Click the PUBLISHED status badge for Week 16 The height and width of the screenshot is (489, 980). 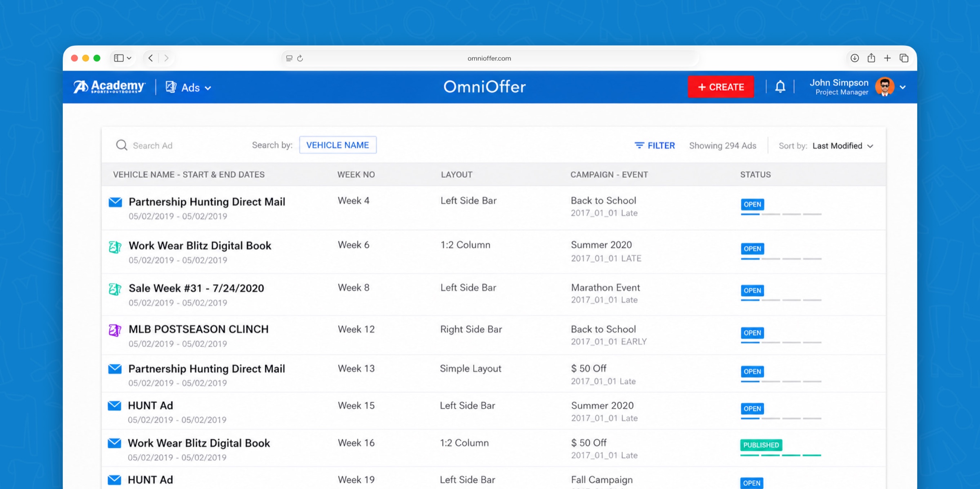coord(761,445)
